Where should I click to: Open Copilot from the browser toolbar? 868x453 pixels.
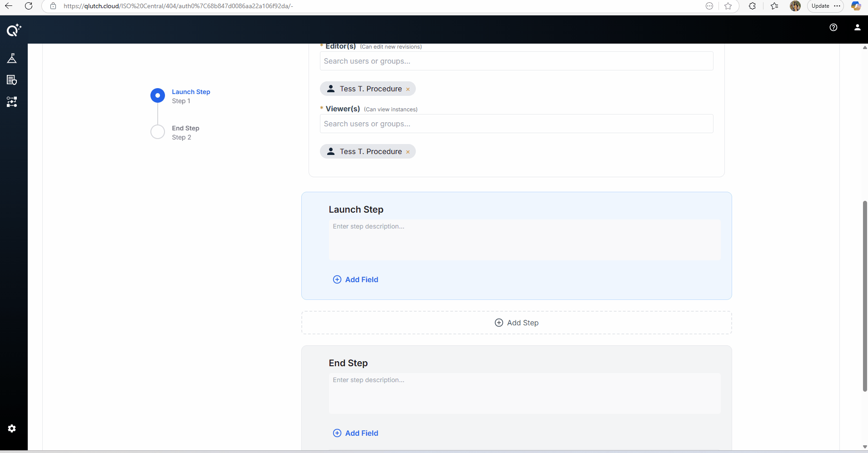(x=857, y=6)
